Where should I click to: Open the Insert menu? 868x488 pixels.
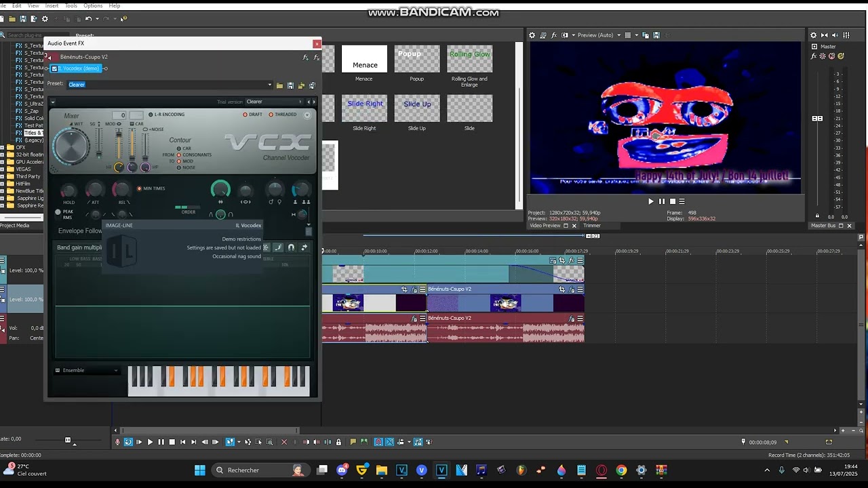(52, 5)
